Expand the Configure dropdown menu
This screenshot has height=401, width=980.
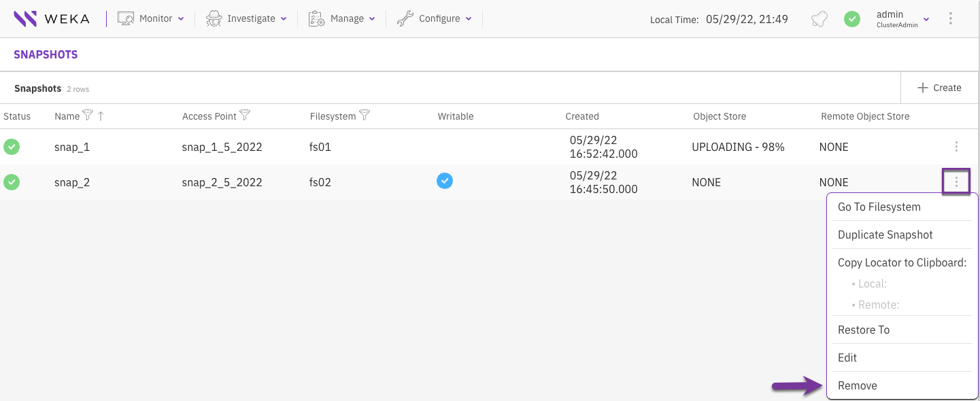(435, 19)
